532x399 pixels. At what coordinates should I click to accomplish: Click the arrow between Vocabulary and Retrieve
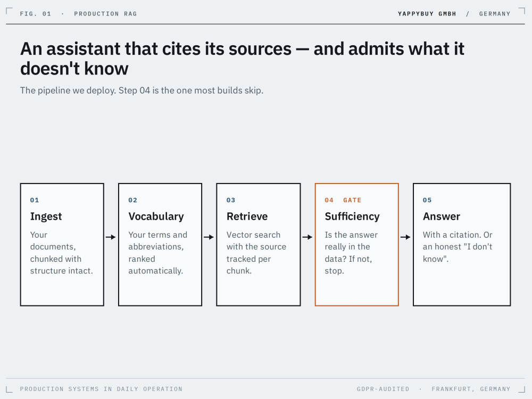tap(209, 237)
